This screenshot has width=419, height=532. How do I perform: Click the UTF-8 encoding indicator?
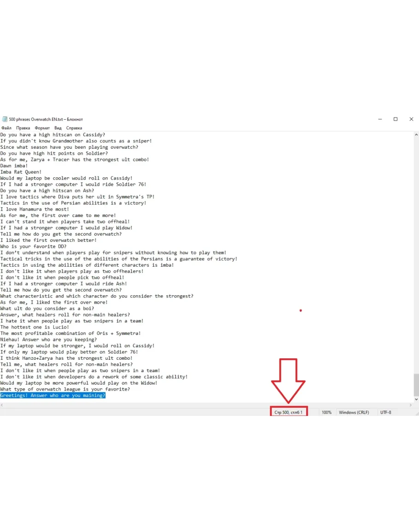click(385, 412)
